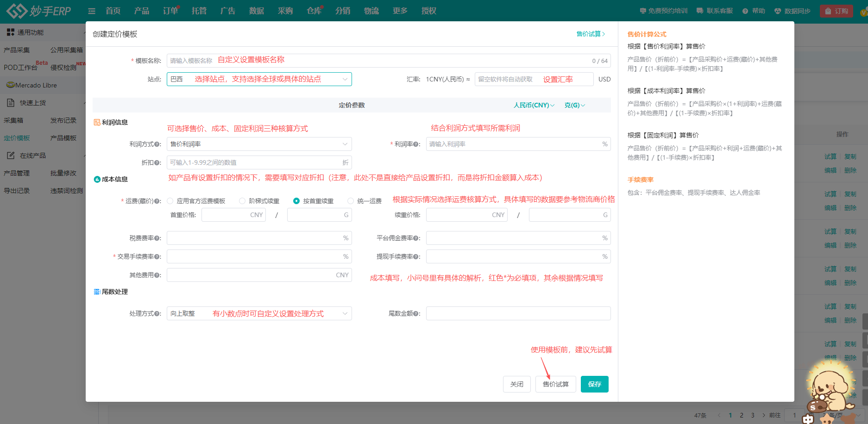Expand the 利润方式 dropdown
Screen dimensions: 868x424
[x=259, y=144]
